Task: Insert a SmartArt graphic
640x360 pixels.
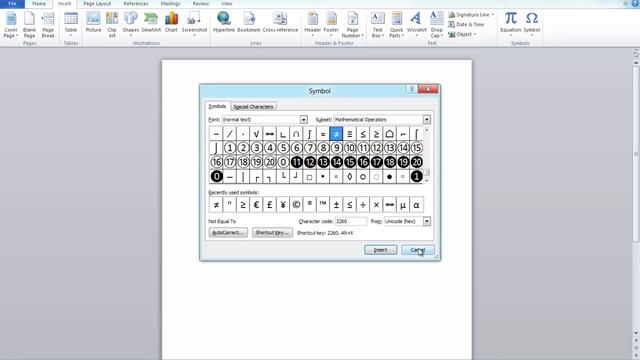Action: 151,23
